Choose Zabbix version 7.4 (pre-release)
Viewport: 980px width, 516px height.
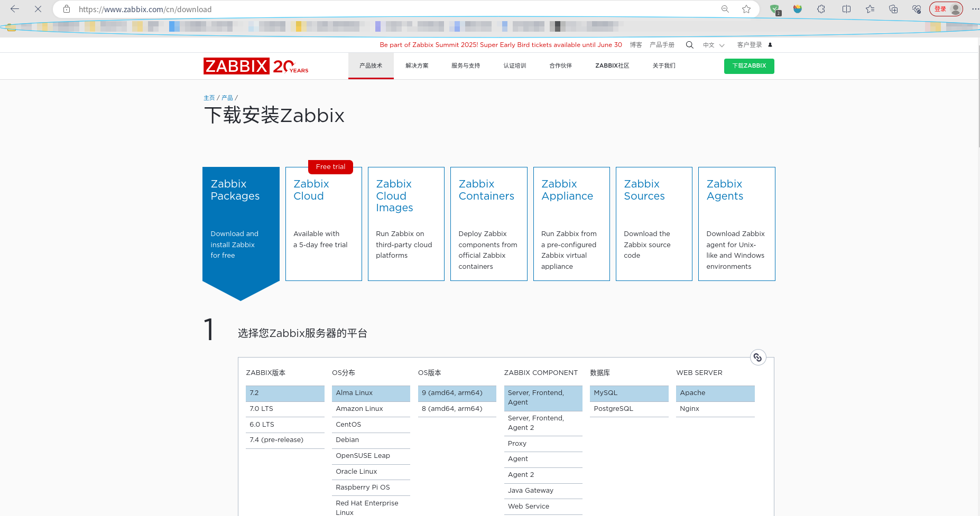pos(285,440)
